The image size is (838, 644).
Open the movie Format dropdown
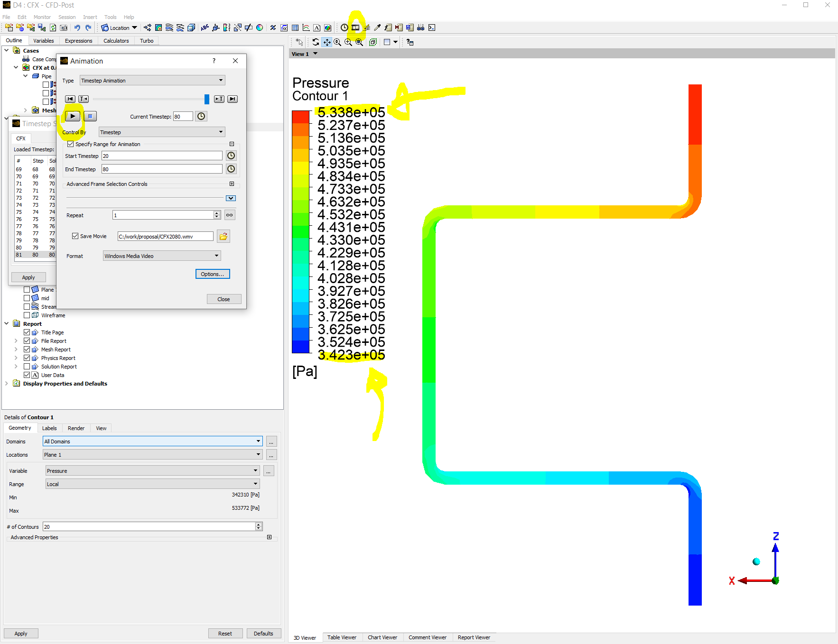(x=162, y=256)
